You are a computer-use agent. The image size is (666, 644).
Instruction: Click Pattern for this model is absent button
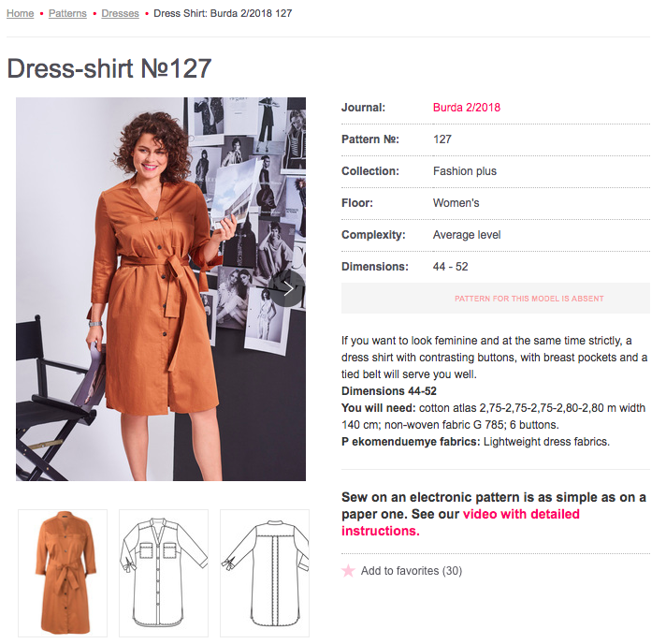[x=495, y=299]
